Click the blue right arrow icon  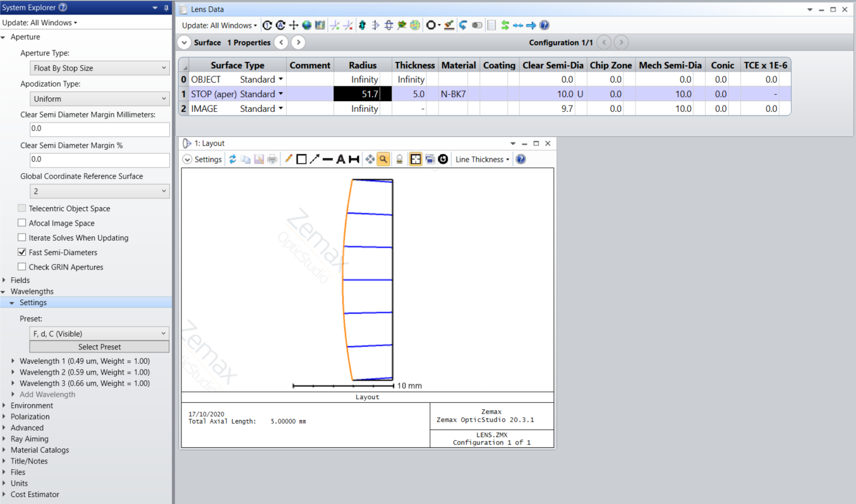coord(531,25)
